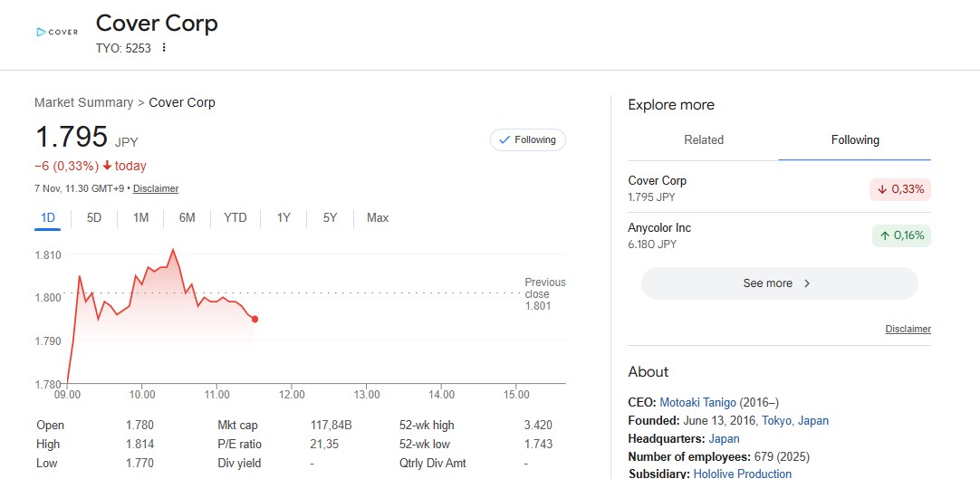Expand the See more button
Screen dimensions: 980x479
point(779,283)
